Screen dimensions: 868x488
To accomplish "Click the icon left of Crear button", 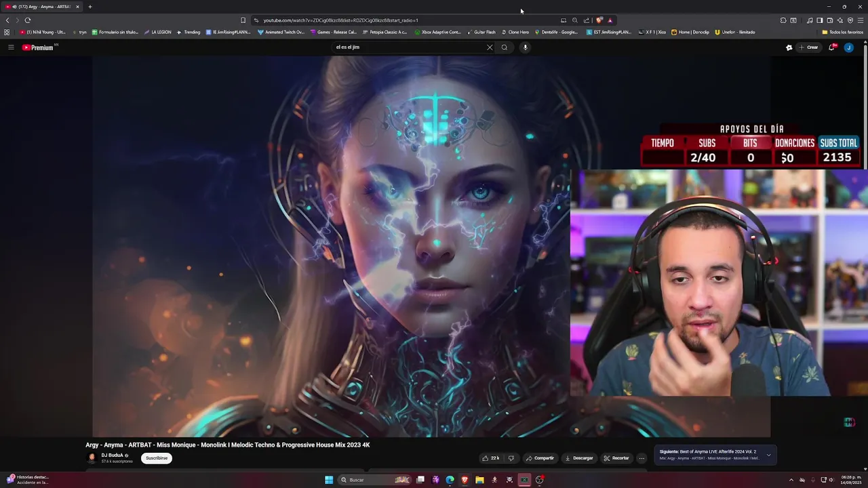I will pos(789,47).
